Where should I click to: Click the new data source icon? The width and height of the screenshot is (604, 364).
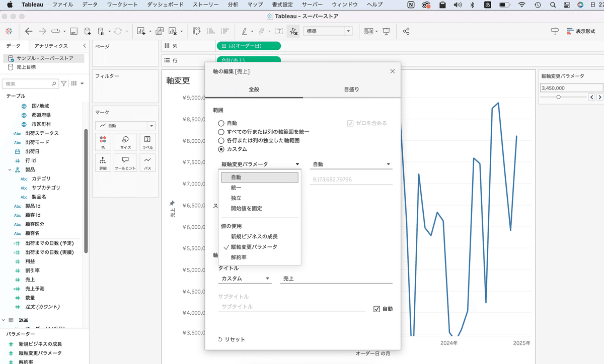point(88,31)
